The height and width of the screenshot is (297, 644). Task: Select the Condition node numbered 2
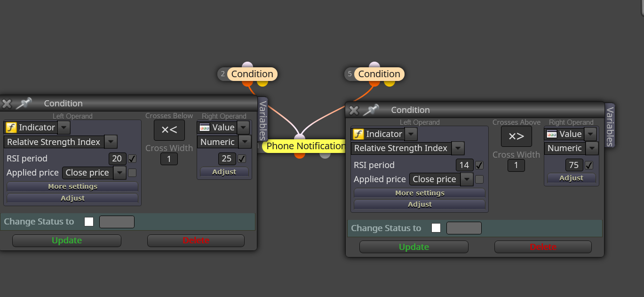(252, 74)
